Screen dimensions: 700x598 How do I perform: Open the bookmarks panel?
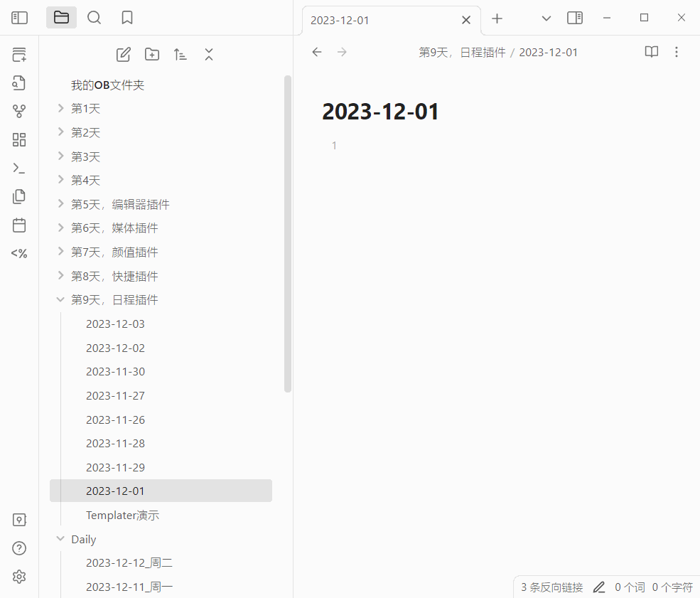click(x=127, y=18)
